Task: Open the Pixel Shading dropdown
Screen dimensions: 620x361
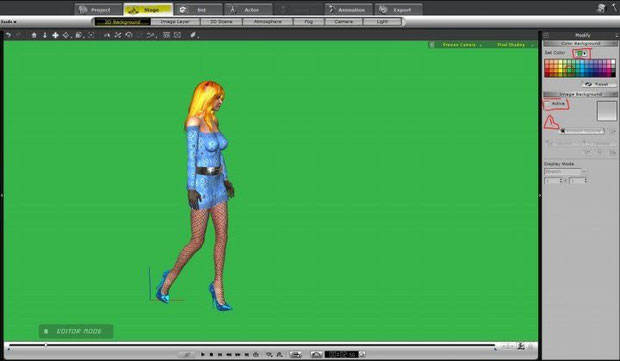Action: pyautogui.click(x=513, y=45)
